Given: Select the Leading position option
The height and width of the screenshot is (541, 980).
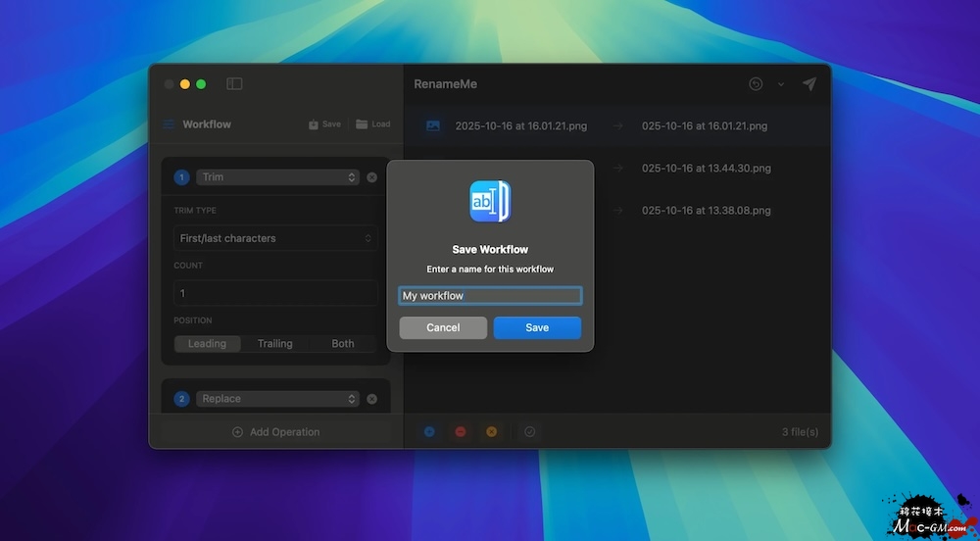Looking at the screenshot, I should click(207, 344).
